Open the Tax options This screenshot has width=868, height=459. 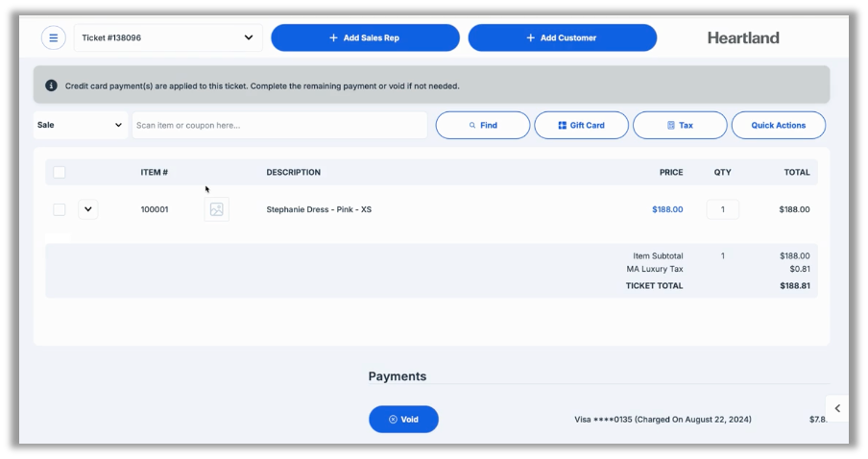pos(679,125)
